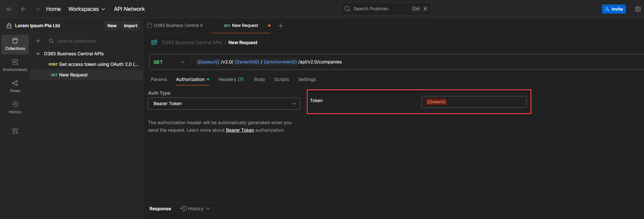Open the Body tab
This screenshot has height=219, width=644.
tap(260, 79)
